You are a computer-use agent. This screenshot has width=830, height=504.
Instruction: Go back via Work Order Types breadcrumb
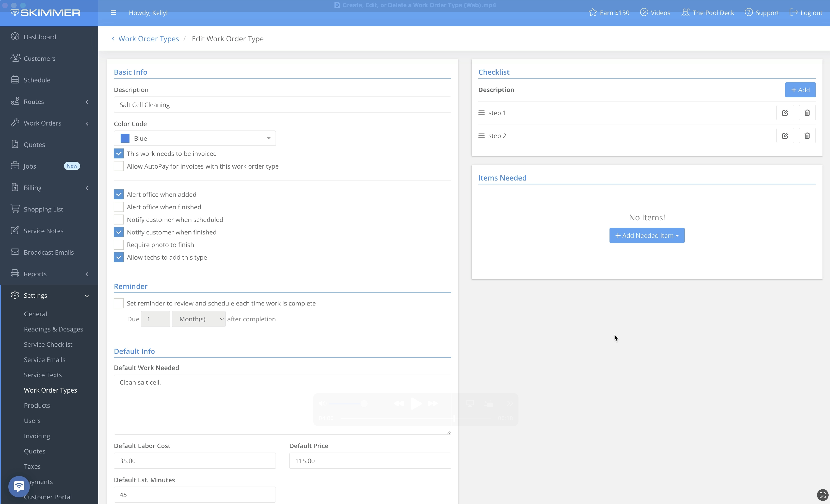148,39
